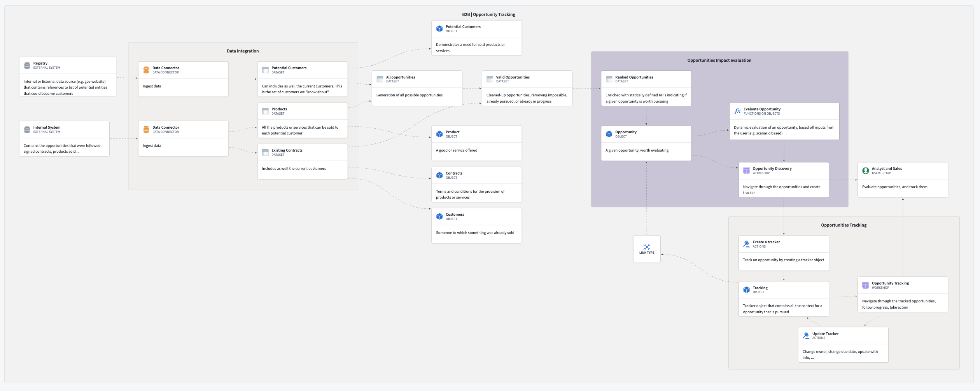Select "A given opportunity, worth evaluating" text
Screen dimensions: 980x391
(x=637, y=150)
